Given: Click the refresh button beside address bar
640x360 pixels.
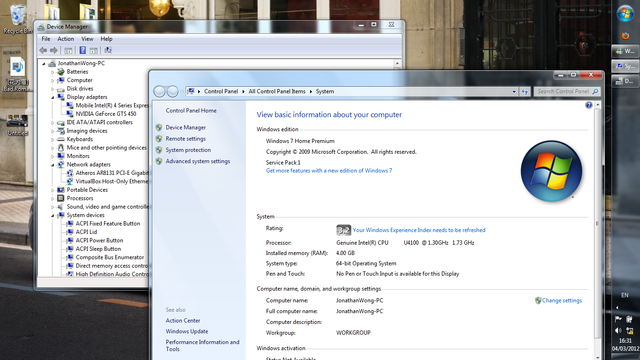Looking at the screenshot, I should pos(524,91).
